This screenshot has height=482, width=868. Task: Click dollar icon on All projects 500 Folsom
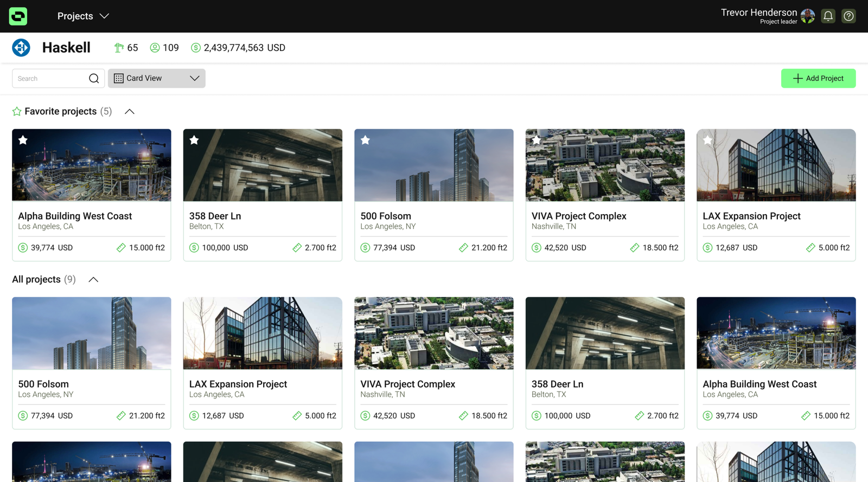pyautogui.click(x=23, y=416)
